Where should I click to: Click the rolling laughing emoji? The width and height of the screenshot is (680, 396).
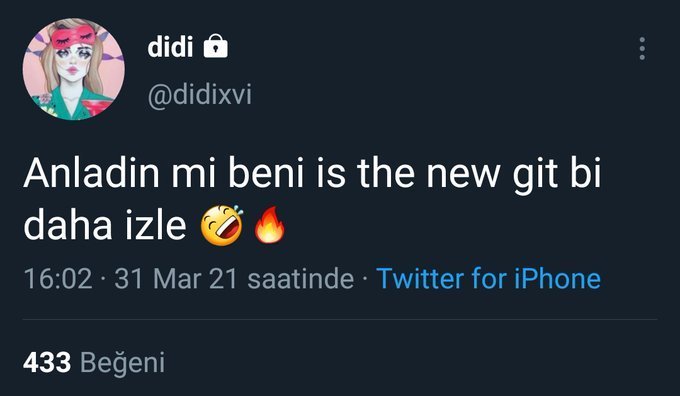[x=222, y=226]
